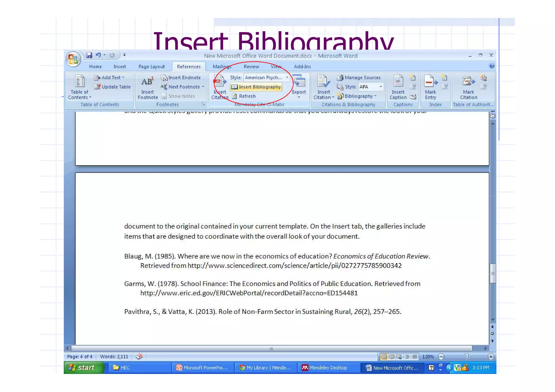Click Select Browse Object circle button
The image size is (555, 392).
coord(492,333)
